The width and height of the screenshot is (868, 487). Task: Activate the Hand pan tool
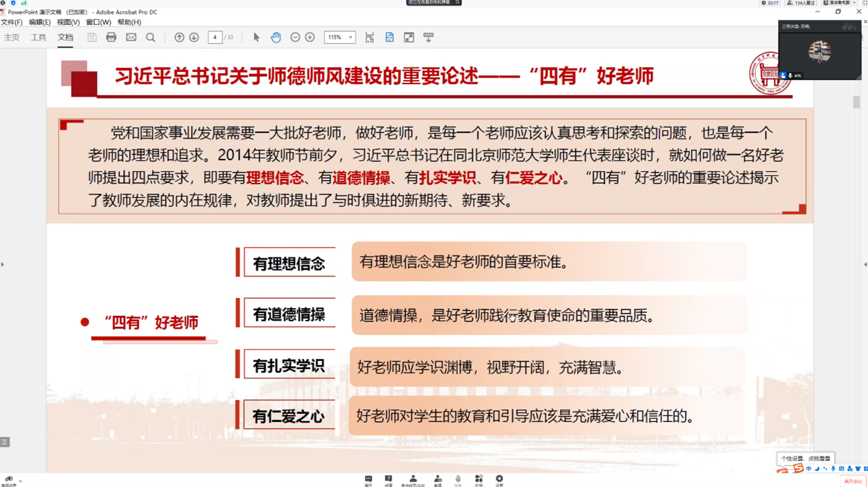(276, 37)
